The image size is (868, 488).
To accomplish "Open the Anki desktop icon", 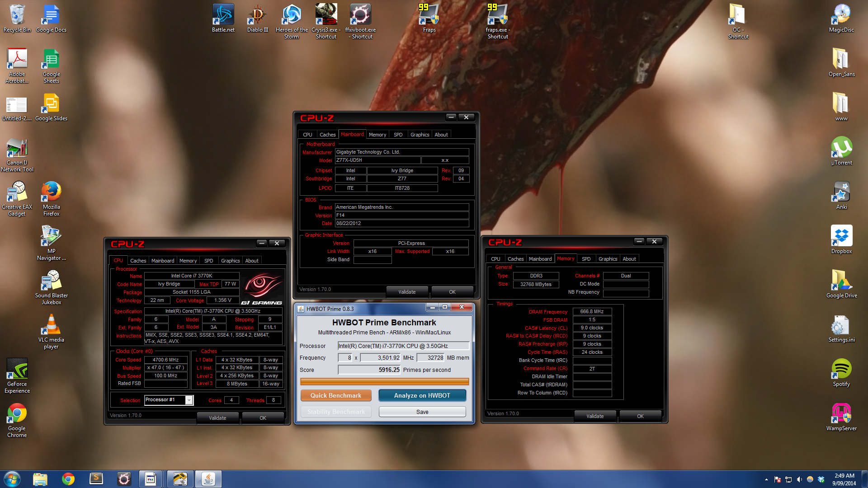I will coord(841,196).
